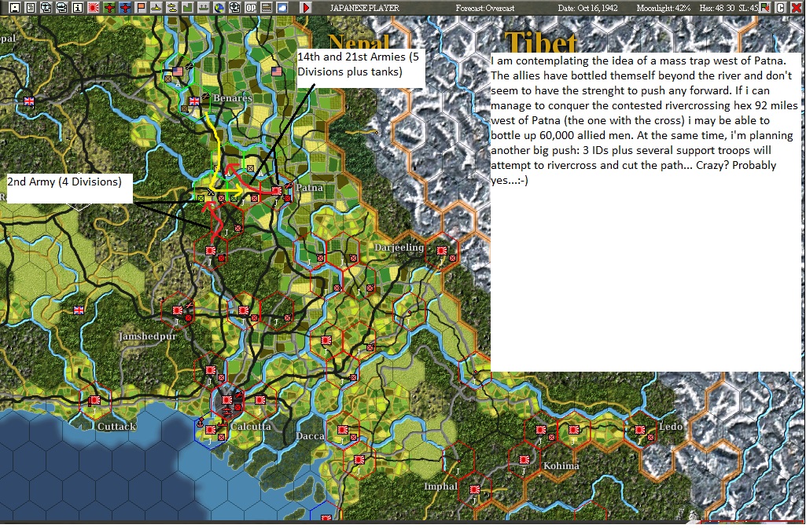
Task: Select the red plane on green background icon
Action: [x=109, y=7]
